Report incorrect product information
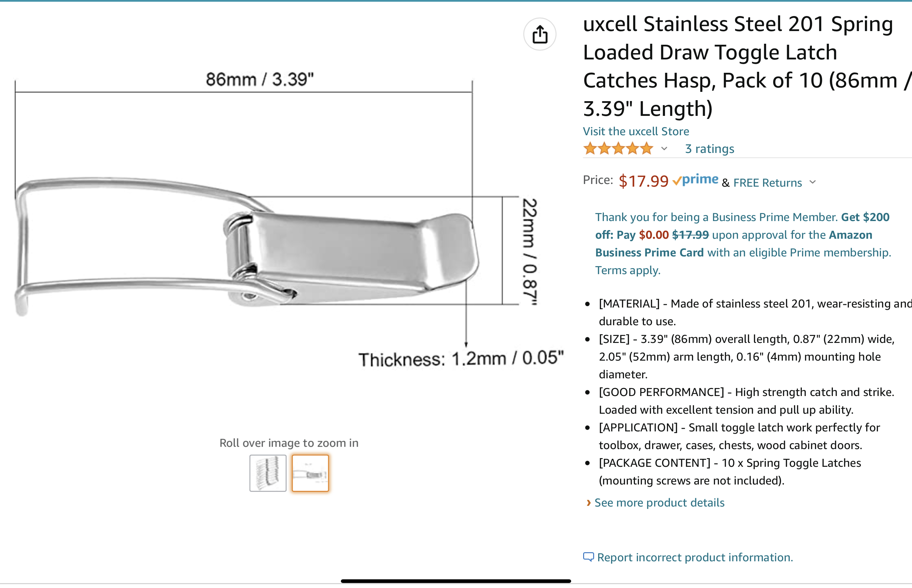912x588 pixels. tap(695, 557)
